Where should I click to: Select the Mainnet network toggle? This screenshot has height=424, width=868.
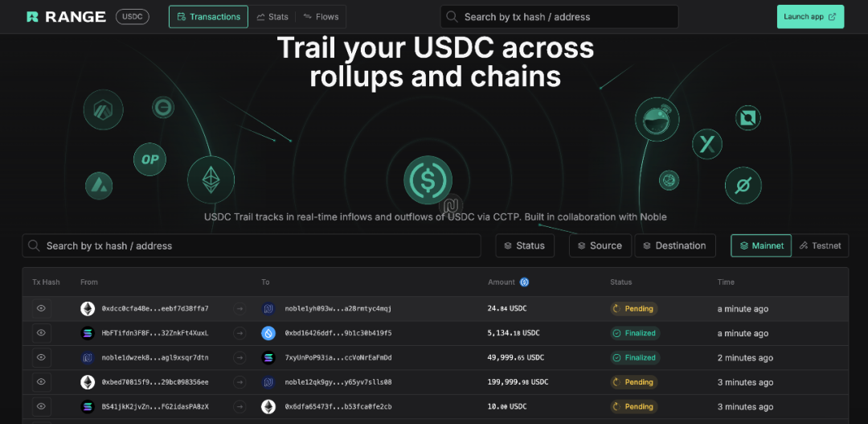[761, 246]
